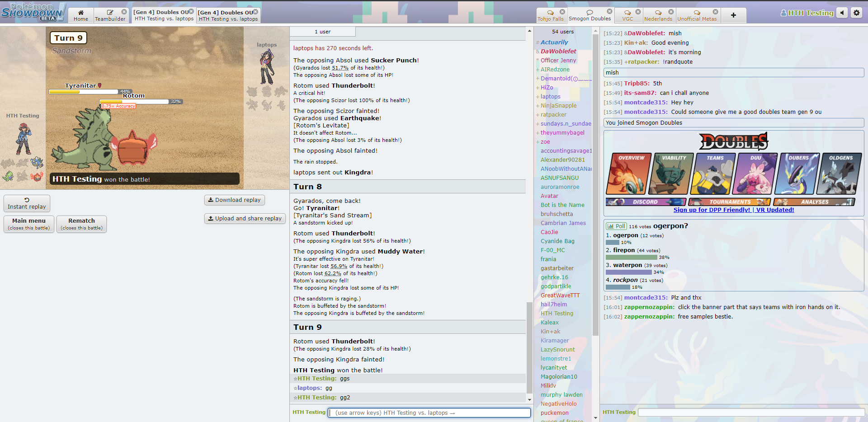Close the Unofficial Metas chat tab
This screenshot has width=868, height=422.
pos(715,12)
